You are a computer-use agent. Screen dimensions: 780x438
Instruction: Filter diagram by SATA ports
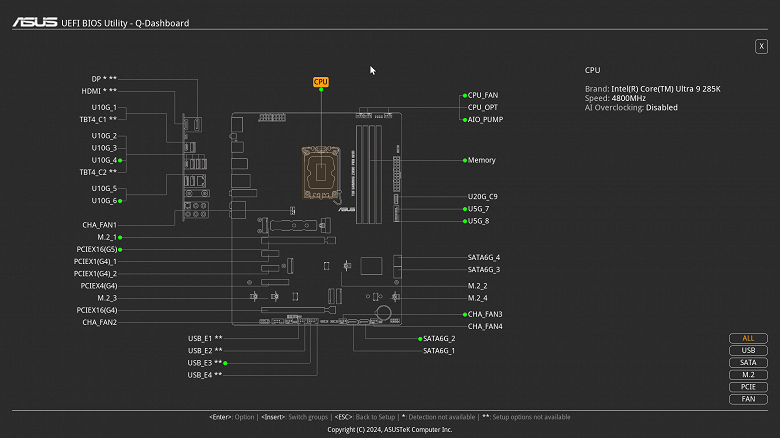point(748,363)
